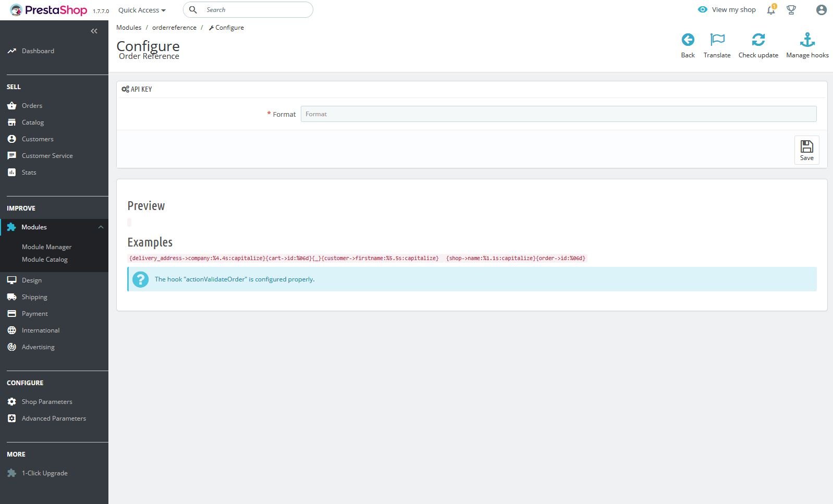The height and width of the screenshot is (504, 833).
Task: Click the Orders basket icon
Action: 11,105
